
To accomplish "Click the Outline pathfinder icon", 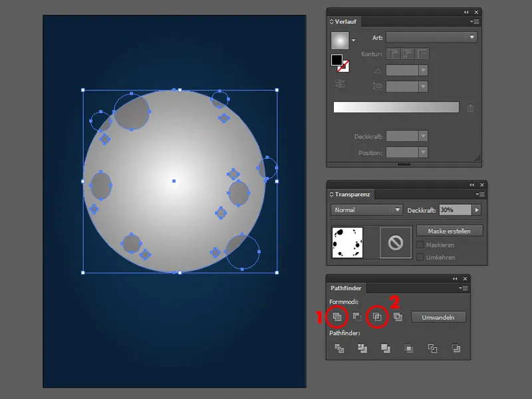I will coord(432,348).
